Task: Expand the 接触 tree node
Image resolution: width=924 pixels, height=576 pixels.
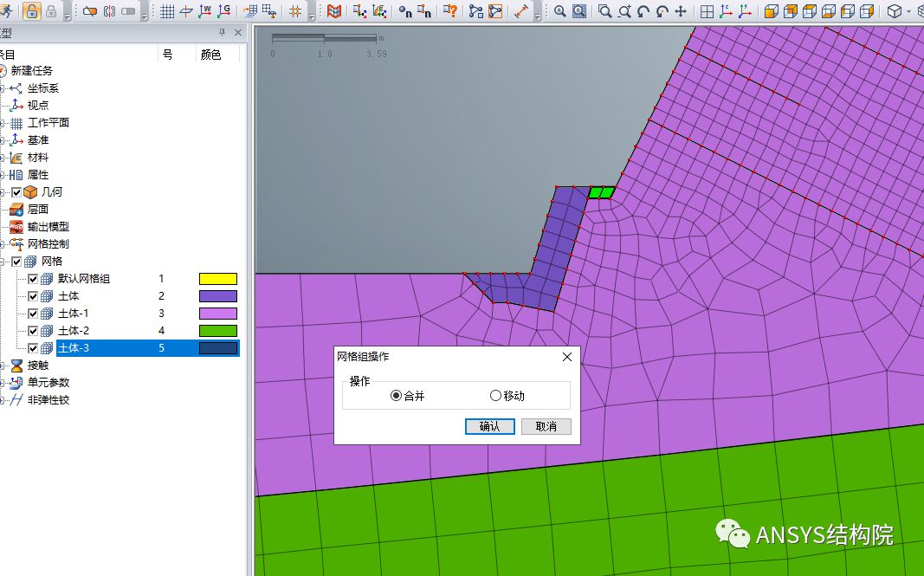Action: (3, 366)
